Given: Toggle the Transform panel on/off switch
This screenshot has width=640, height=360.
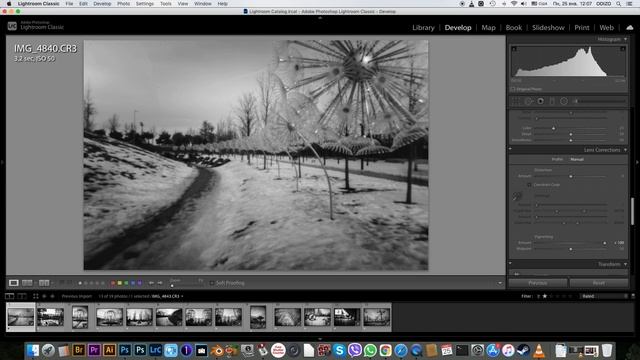Looking at the screenshot, I should tap(510, 264).
